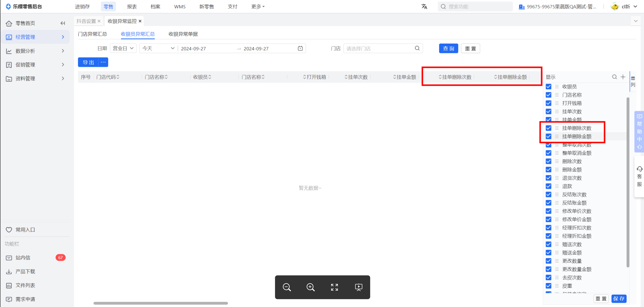Screen dimensions: 644x307
Task: Uncheck the 整单取消金额 column checkbox
Action: click(549, 153)
